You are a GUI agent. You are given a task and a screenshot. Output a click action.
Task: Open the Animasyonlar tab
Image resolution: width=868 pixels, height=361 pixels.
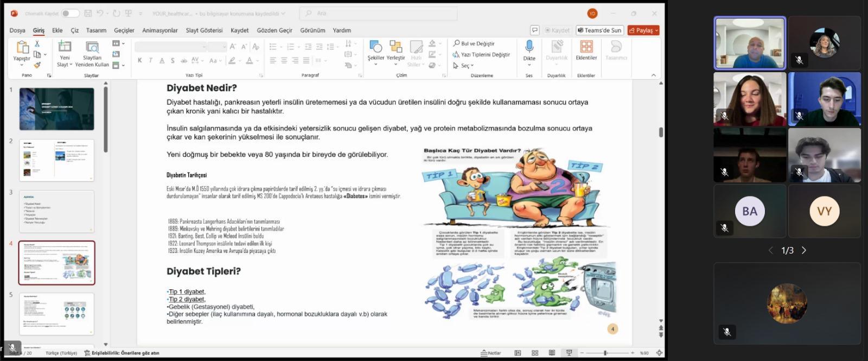pyautogui.click(x=159, y=30)
